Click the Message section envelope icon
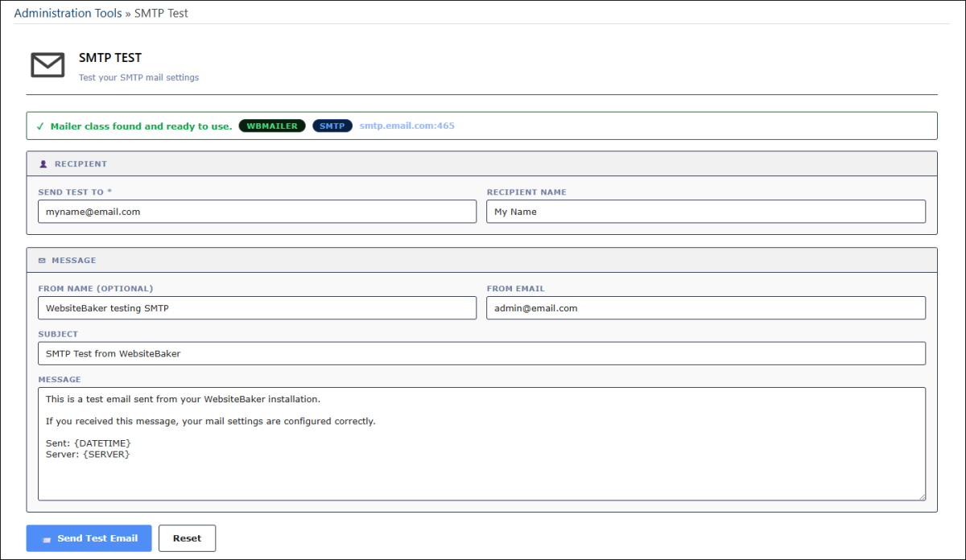 (x=42, y=261)
